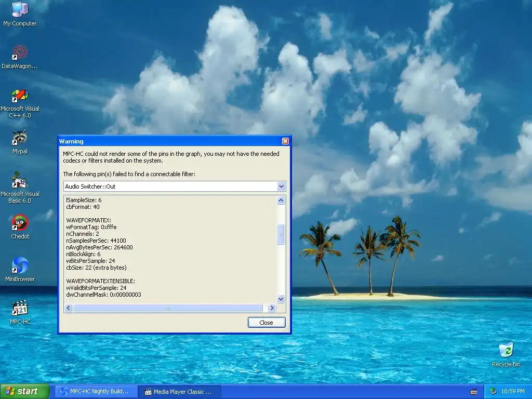
Task: Click the cbFormat: 40 line
Action: pos(83,207)
